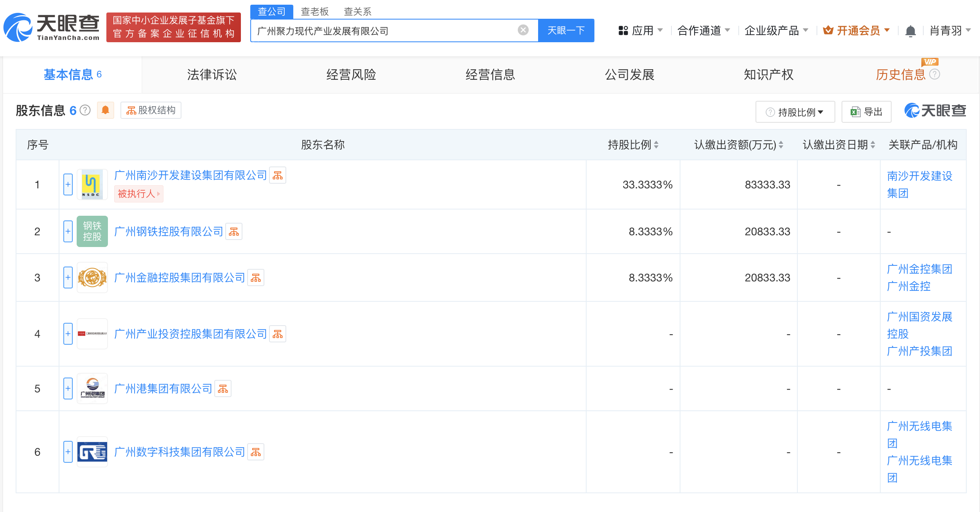The height and width of the screenshot is (512, 980).
Task: Expand the row for 广州钢铁控股有限公司
Action: coord(68,231)
